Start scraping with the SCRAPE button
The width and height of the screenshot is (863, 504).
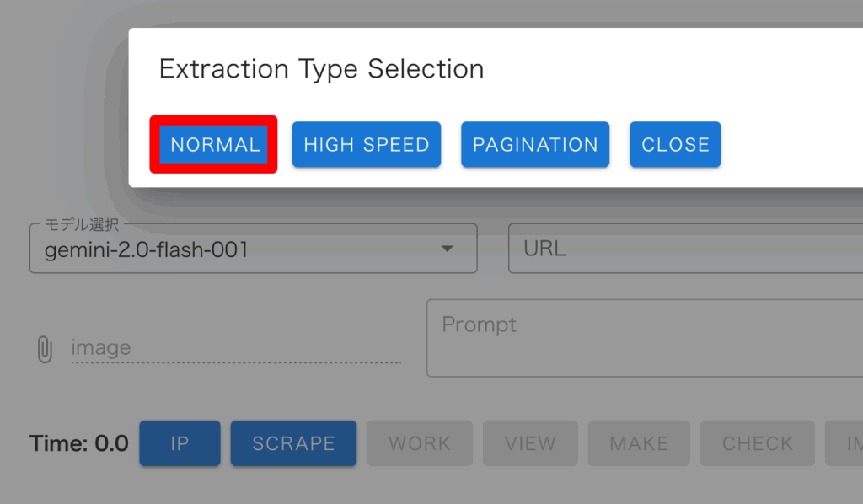(293, 443)
